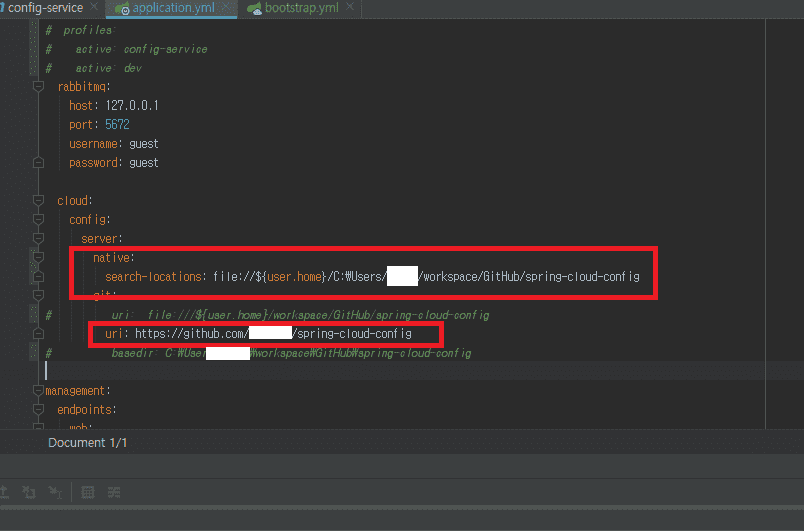Close the config-service tab
804x531 pixels.
tap(94, 7)
